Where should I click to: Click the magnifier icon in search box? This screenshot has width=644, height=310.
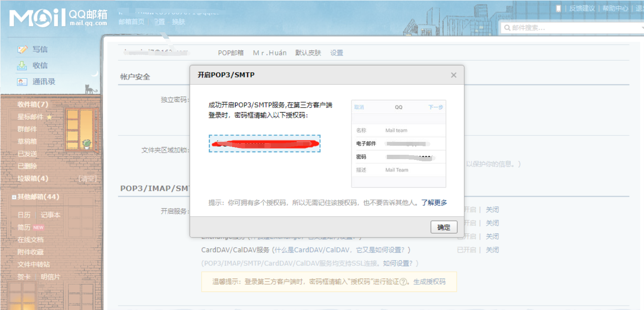coord(507,28)
